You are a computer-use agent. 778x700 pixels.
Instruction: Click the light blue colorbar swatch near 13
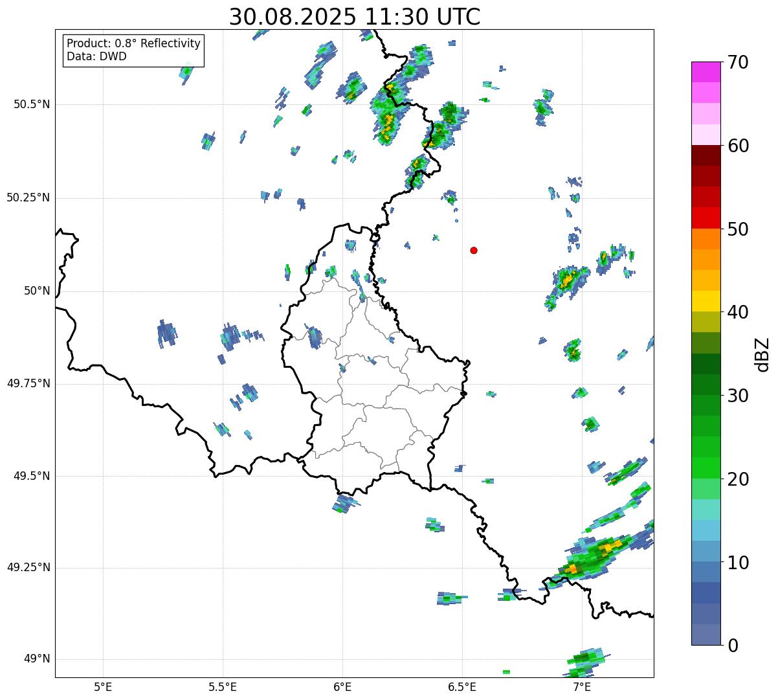pyautogui.click(x=706, y=530)
